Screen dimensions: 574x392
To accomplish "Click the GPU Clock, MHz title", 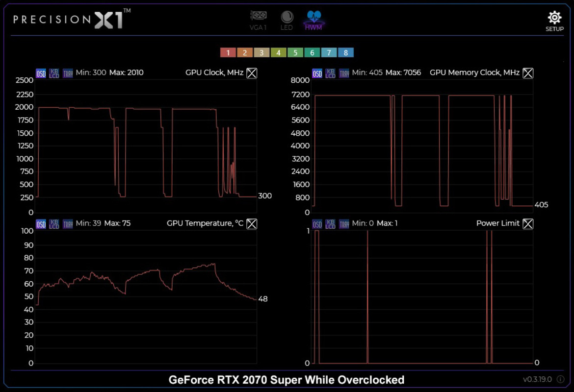I will (214, 73).
